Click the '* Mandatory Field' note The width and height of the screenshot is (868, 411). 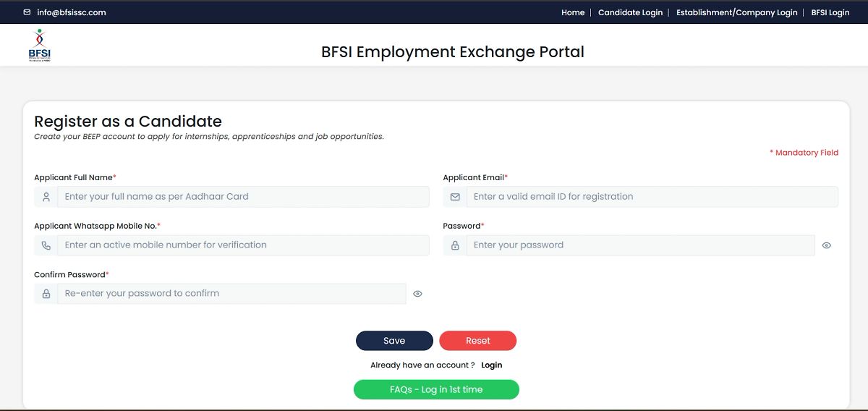pyautogui.click(x=804, y=153)
